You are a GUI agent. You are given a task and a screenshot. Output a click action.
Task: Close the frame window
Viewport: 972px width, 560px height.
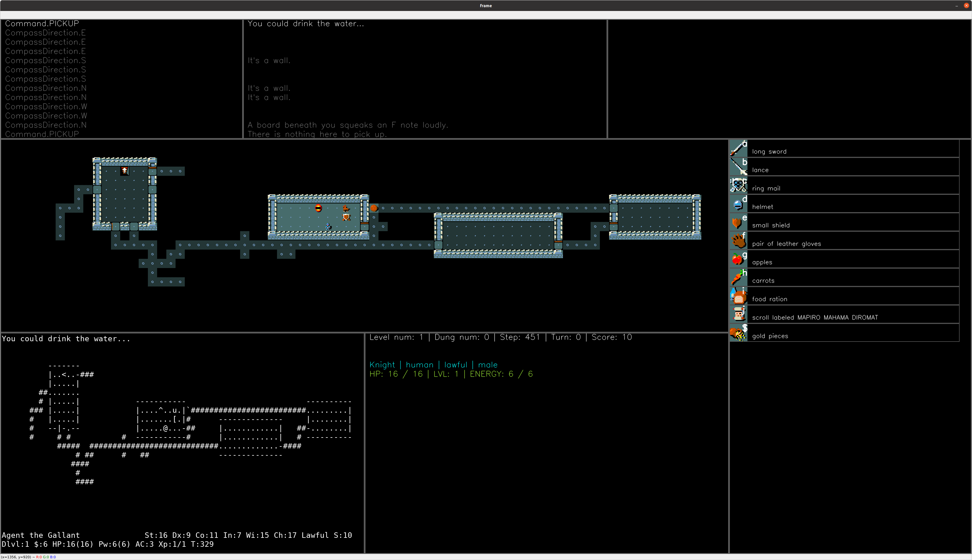click(x=966, y=5)
